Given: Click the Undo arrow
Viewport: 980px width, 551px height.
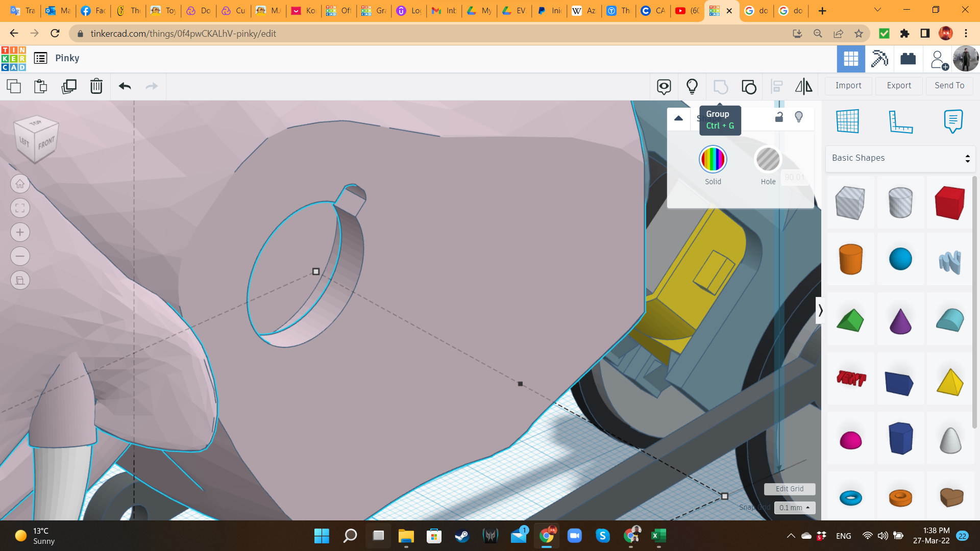Looking at the screenshot, I should (x=125, y=86).
